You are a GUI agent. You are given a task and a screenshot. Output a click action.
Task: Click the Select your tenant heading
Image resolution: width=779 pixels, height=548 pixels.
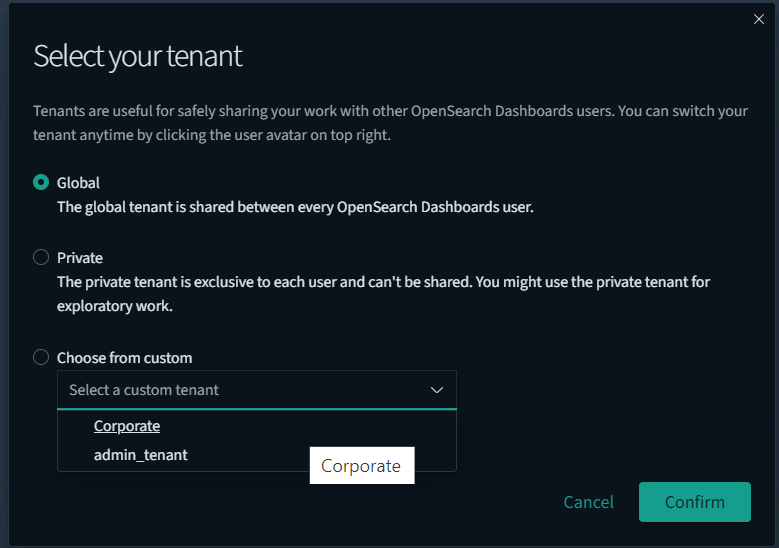point(138,56)
